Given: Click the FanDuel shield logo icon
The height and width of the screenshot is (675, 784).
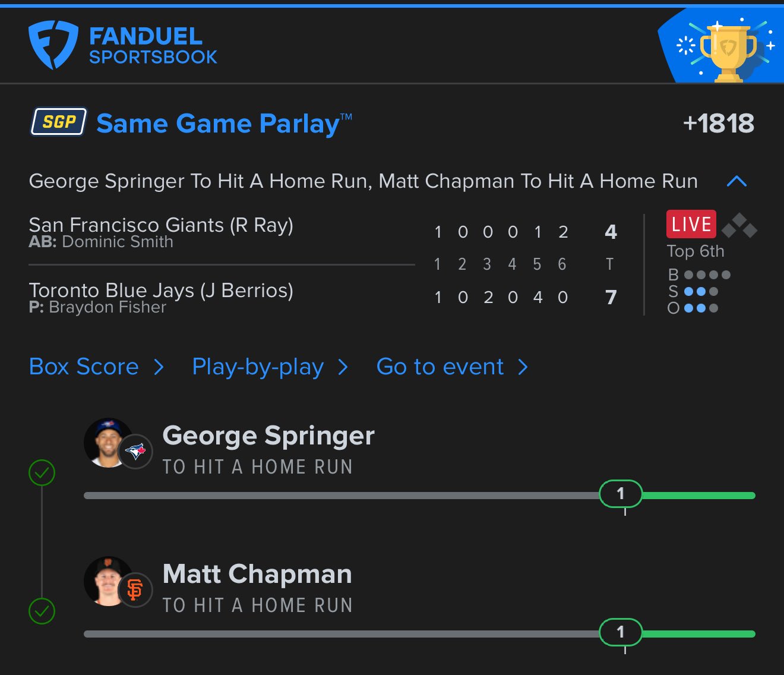Looking at the screenshot, I should pyautogui.click(x=53, y=45).
